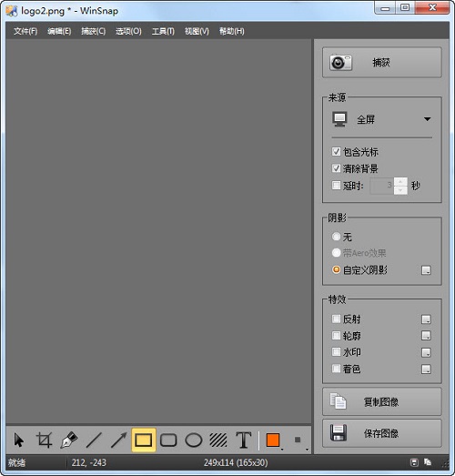Select the pen drawing tool
The width and height of the screenshot is (455, 476).
click(69, 440)
